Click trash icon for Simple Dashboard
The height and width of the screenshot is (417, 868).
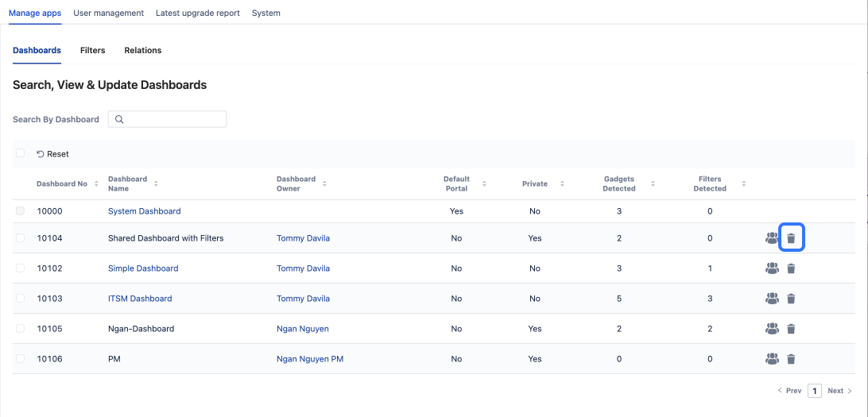[791, 268]
